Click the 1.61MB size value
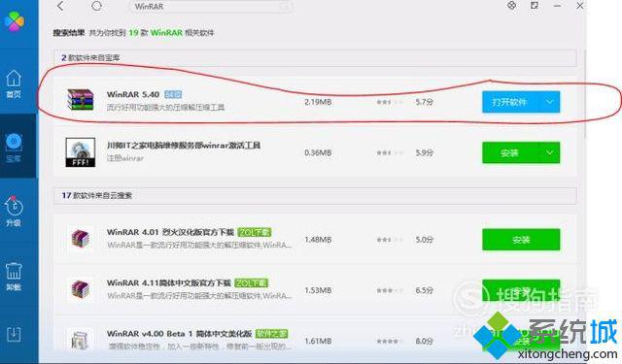This screenshot has height=364, width=622. point(318,341)
